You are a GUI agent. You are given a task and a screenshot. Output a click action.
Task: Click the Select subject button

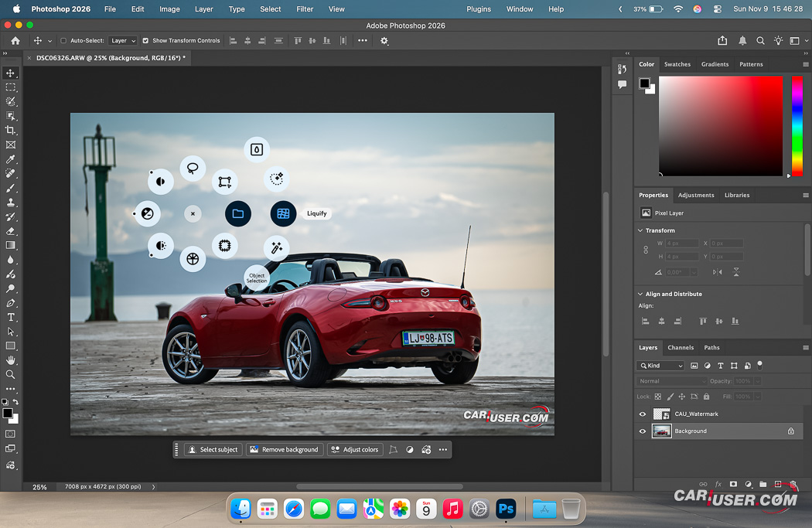pos(213,449)
